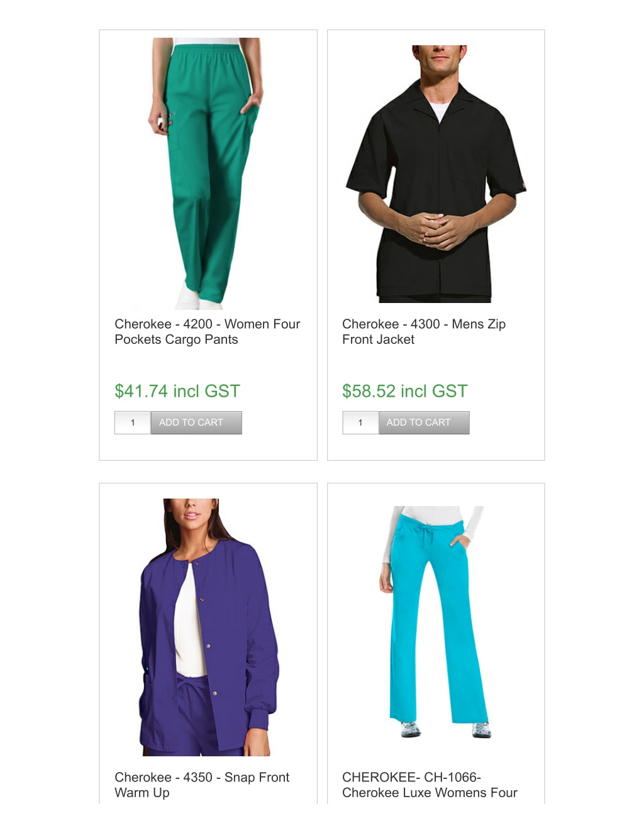The height and width of the screenshot is (833, 644).
Task: Open the turquoise Luxe Womens pants image
Action: [x=436, y=622]
